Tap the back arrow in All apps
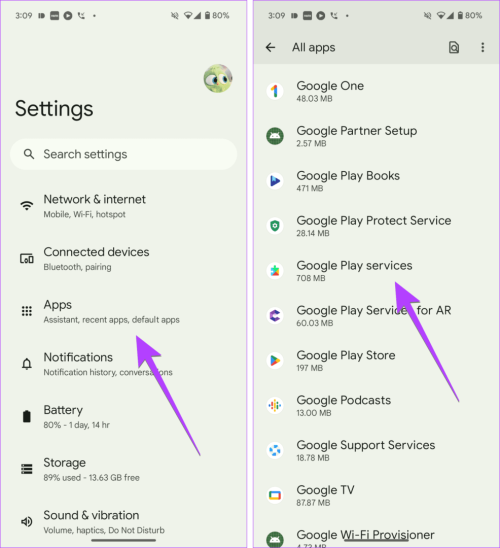The image size is (500, 548). tap(270, 47)
